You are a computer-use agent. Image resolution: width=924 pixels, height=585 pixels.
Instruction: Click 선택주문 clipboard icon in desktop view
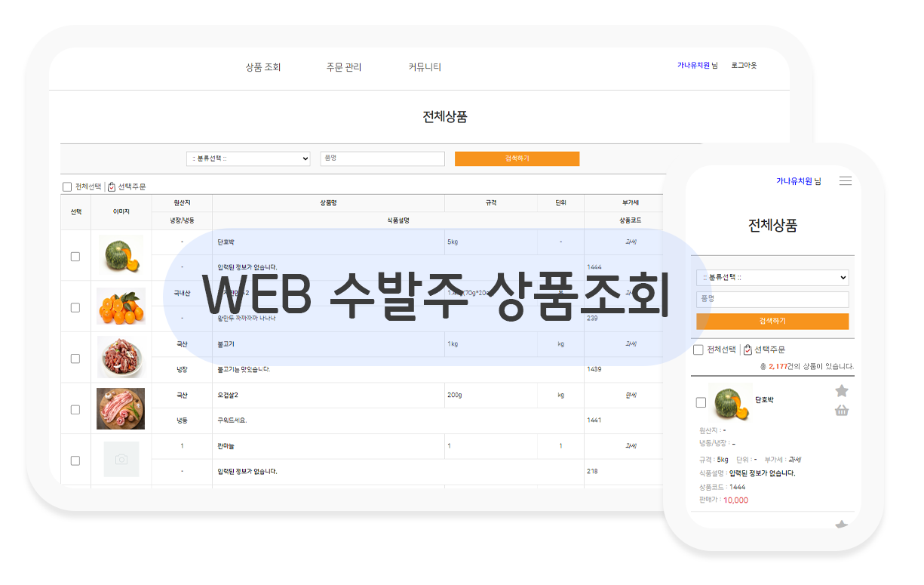[112, 186]
